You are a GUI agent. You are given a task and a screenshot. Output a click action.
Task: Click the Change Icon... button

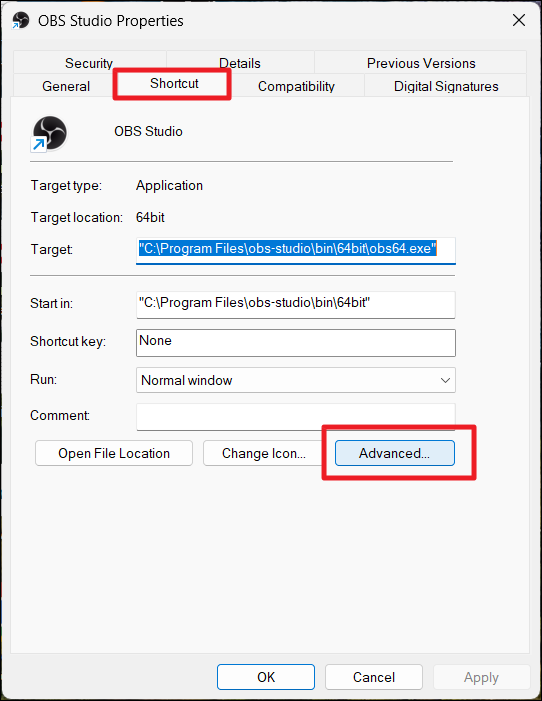264,453
